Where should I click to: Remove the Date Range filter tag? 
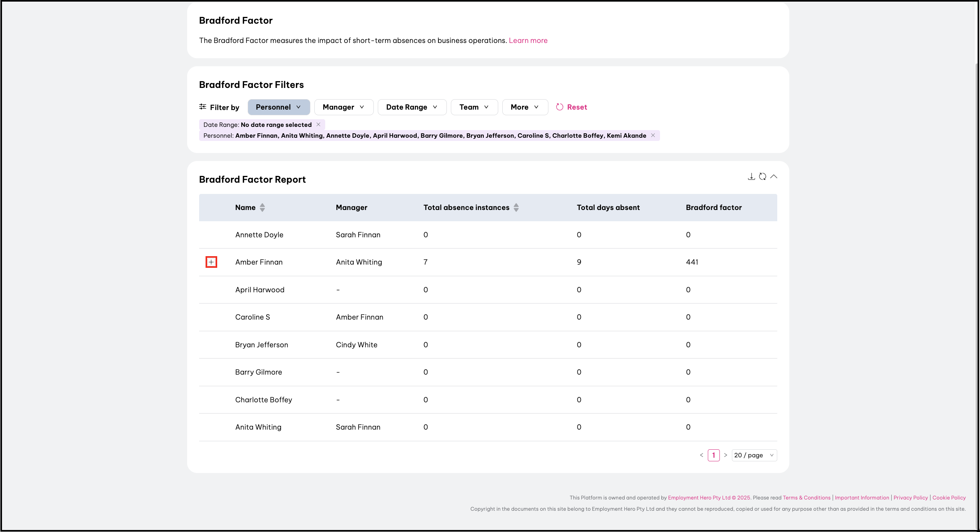pos(318,124)
